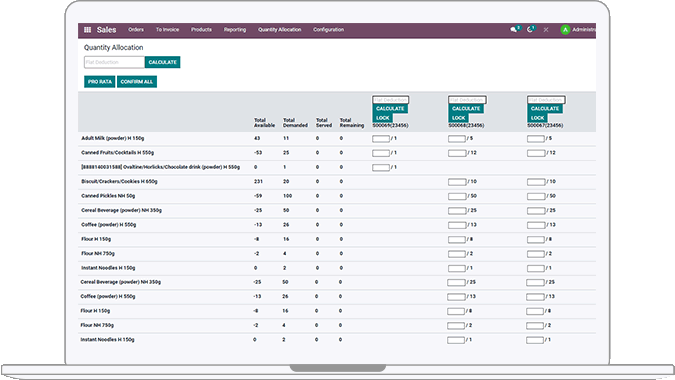Click LOCK for order S00067
Screen dimensions: 675x380
point(537,117)
